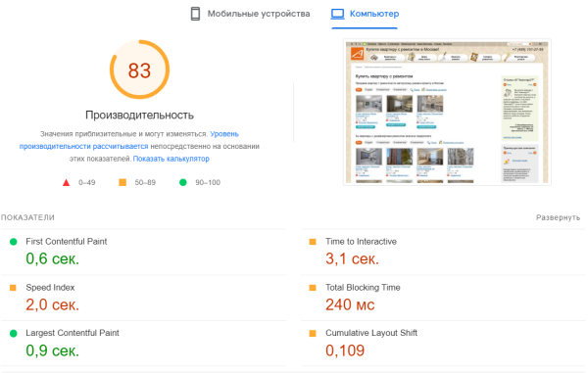Click the green dot beside First Contentful Paint
Viewport: 588px width, 373px height.
pos(13,242)
